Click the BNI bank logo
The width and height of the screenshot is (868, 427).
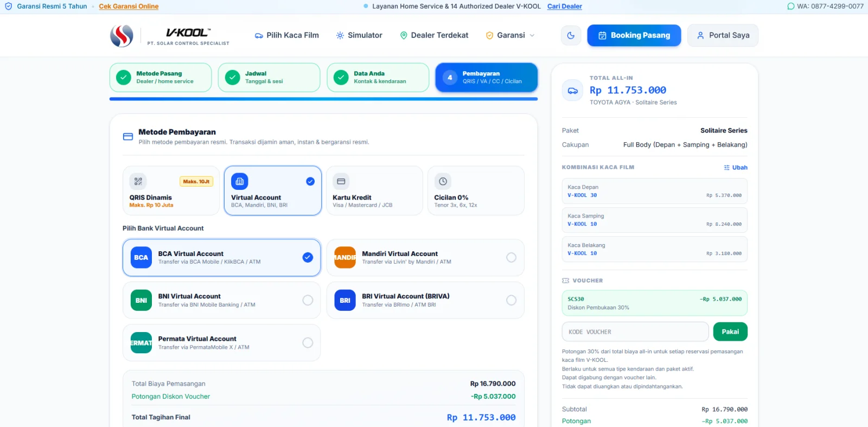pyautogui.click(x=141, y=300)
